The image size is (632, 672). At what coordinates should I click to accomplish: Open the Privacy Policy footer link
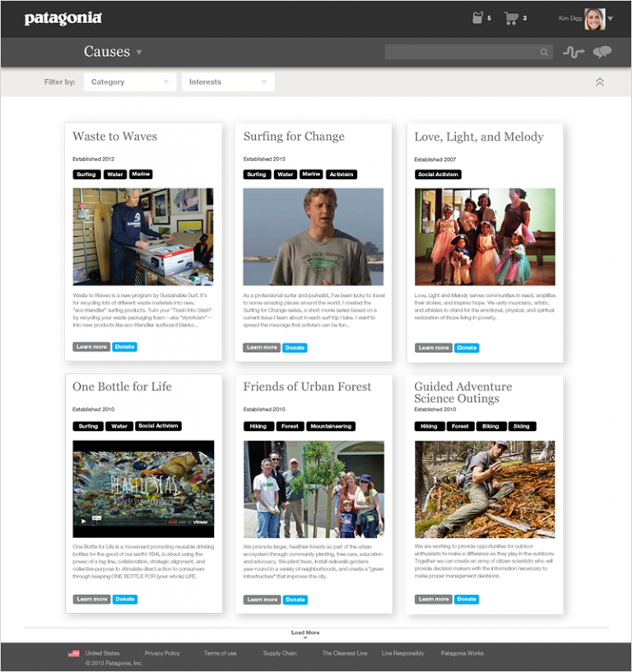pyautogui.click(x=162, y=653)
